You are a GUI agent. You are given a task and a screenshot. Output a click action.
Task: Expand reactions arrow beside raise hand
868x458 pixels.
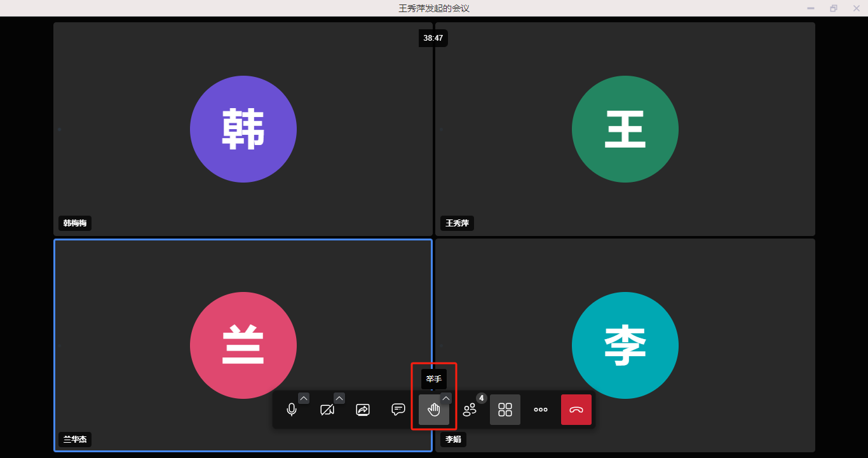pos(446,398)
